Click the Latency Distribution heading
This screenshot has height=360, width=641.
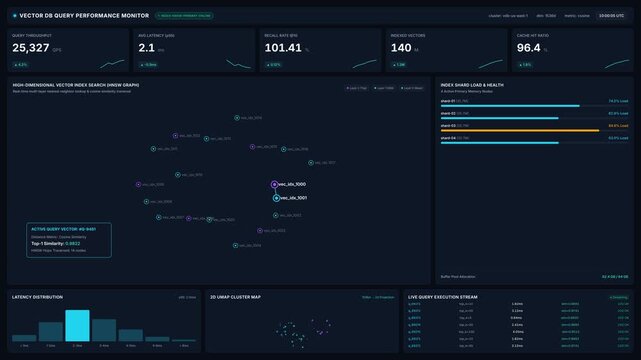[x=37, y=297]
